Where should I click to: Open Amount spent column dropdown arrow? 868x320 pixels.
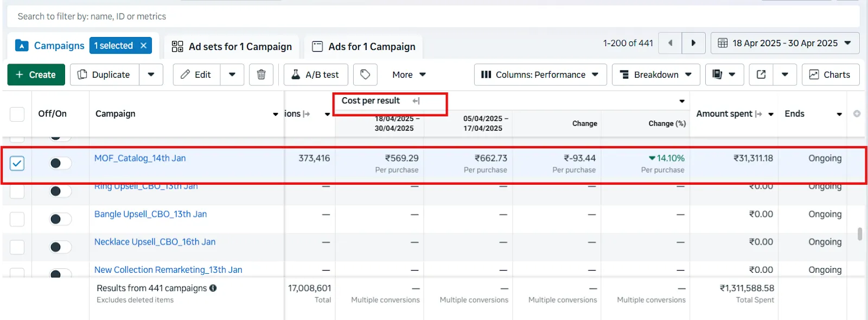[x=771, y=114]
